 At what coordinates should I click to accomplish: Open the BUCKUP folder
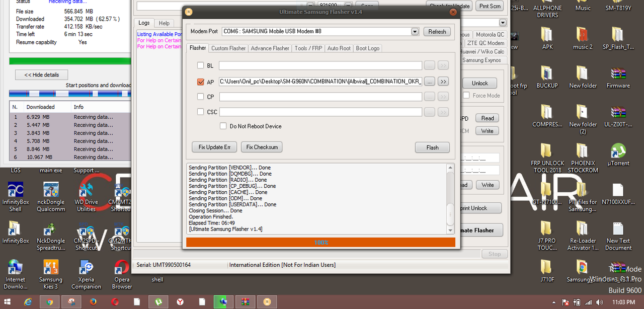coord(547,77)
